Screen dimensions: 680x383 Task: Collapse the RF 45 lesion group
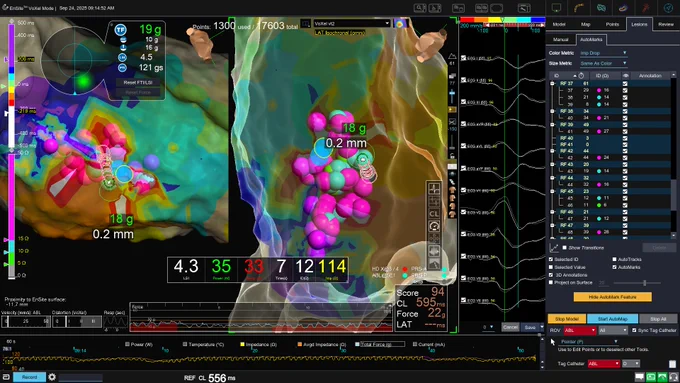coord(552,191)
